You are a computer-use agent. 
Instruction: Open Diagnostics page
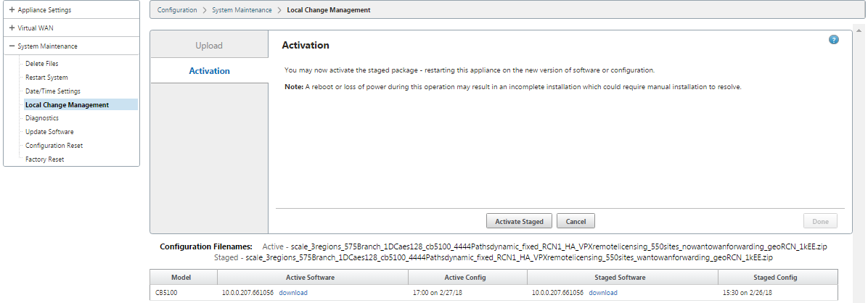(42, 117)
